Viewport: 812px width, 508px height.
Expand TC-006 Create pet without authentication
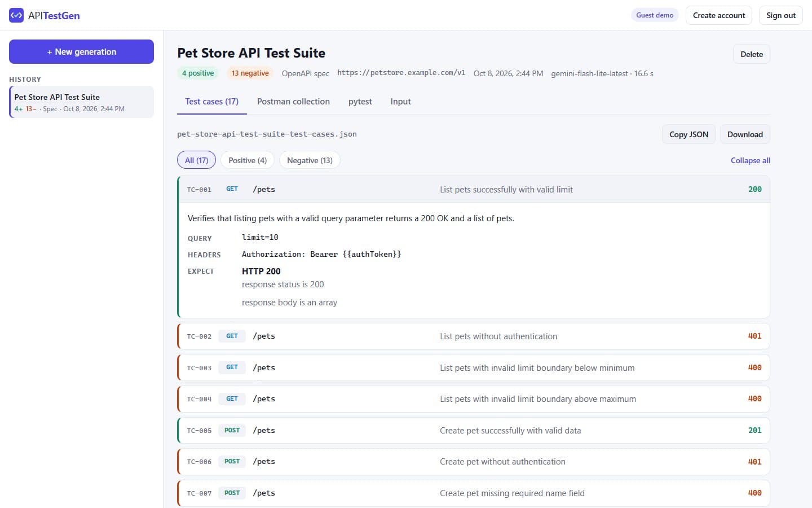click(x=474, y=462)
